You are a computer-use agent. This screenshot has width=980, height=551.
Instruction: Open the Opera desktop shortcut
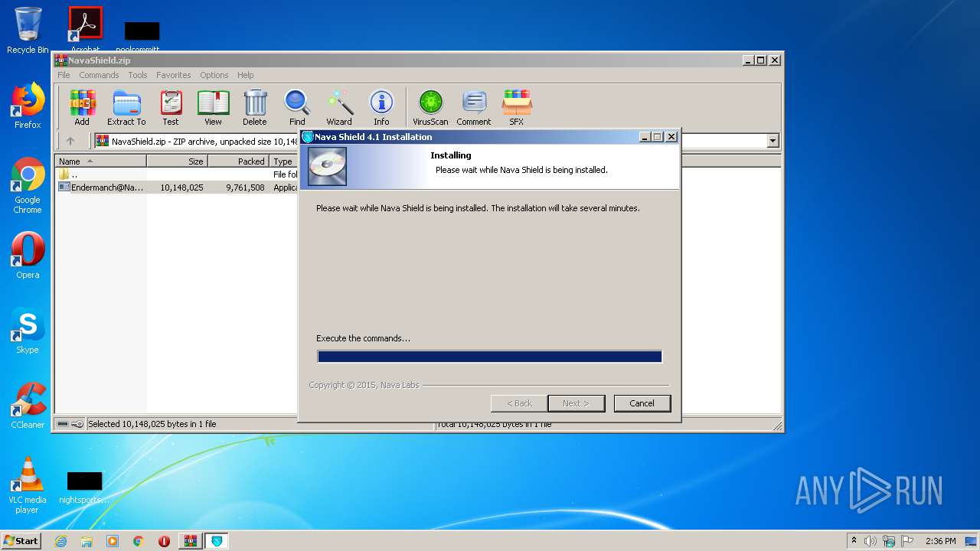point(28,256)
